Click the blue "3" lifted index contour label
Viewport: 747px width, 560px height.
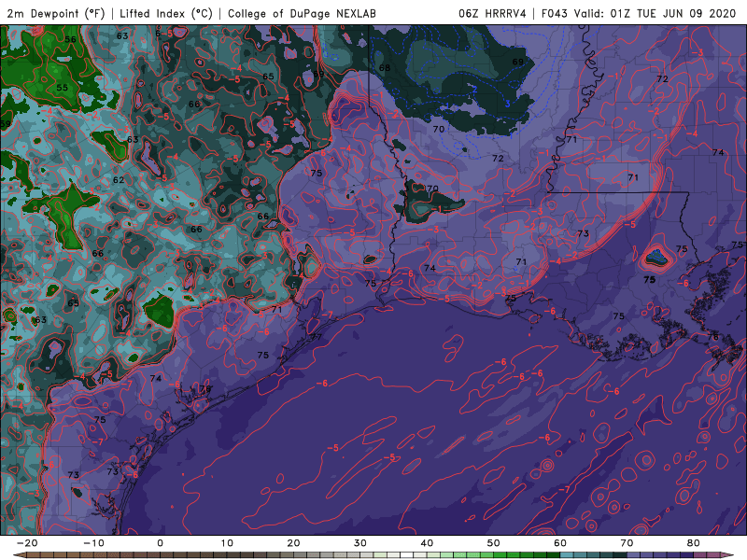[x=508, y=104]
